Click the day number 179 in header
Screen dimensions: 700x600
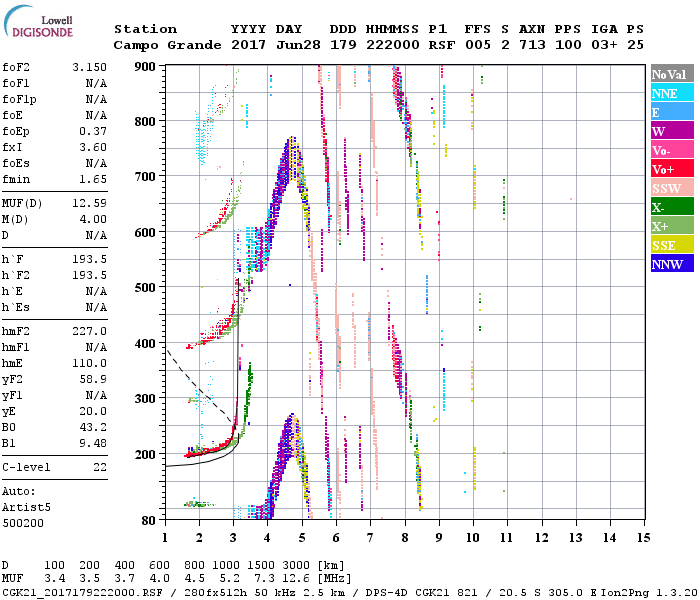[343, 45]
